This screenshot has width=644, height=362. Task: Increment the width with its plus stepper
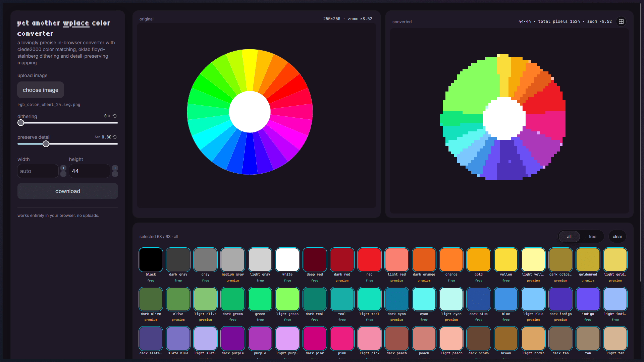[x=63, y=168]
